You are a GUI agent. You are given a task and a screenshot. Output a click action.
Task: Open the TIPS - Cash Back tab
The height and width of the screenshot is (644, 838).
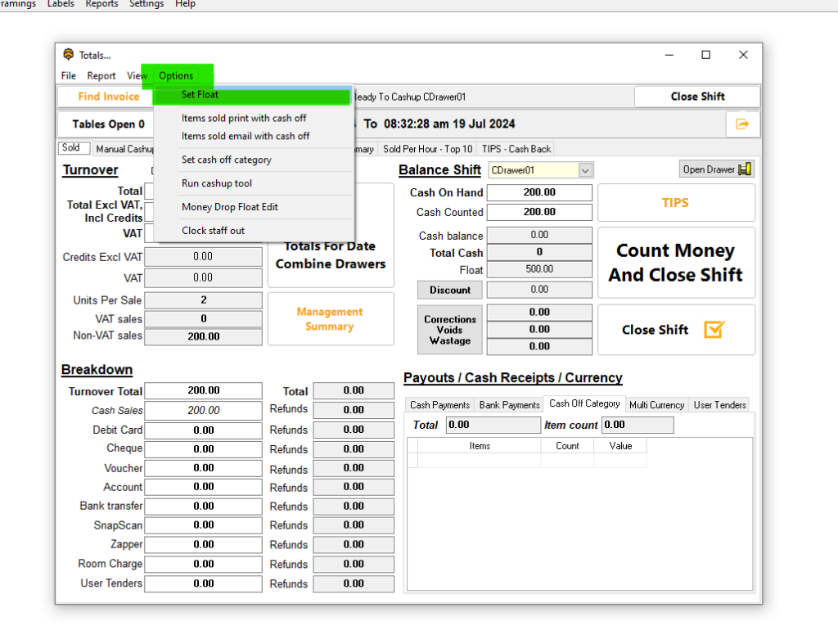[x=516, y=149]
